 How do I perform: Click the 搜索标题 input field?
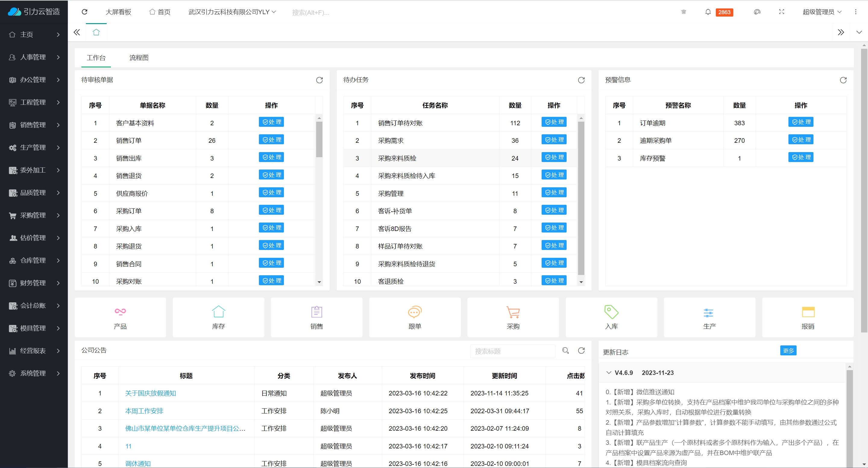tap(512, 351)
